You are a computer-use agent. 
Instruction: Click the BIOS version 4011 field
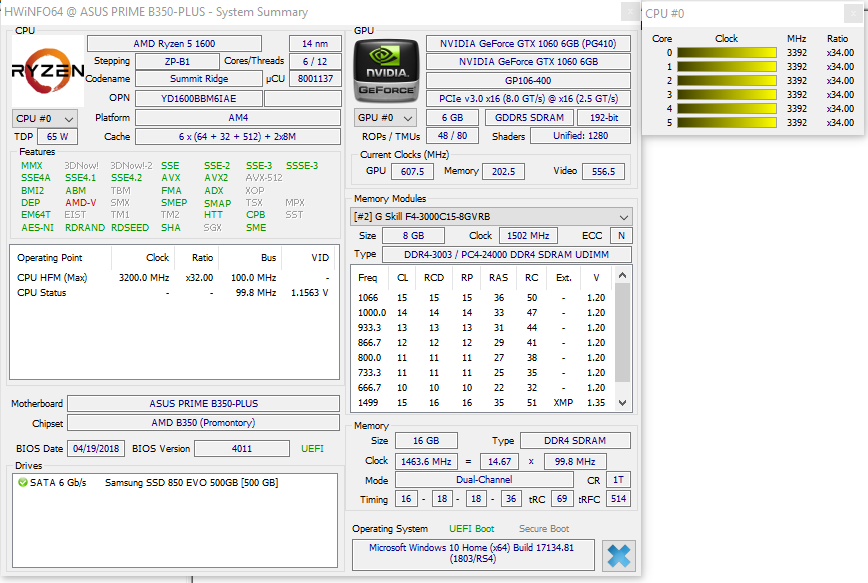242,448
